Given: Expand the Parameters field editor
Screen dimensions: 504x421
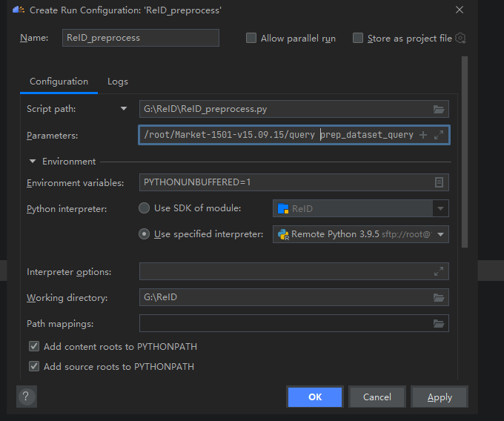Looking at the screenshot, I should (x=439, y=135).
